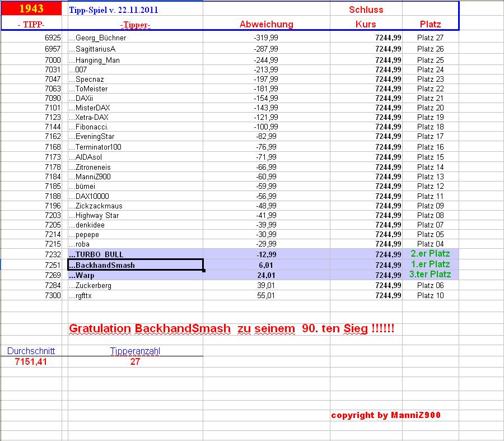Select the MisterDAX name cell
The width and height of the screenshot is (504, 441).
pyautogui.click(x=136, y=108)
